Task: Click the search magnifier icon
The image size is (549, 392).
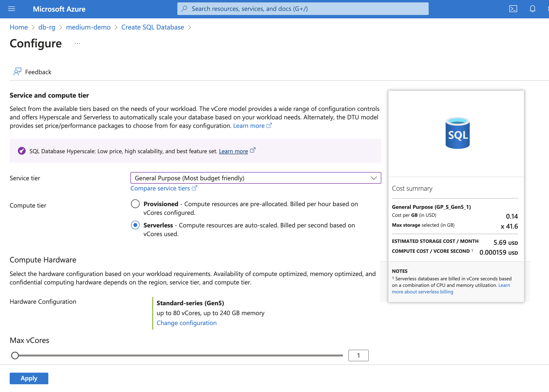Action: click(x=185, y=9)
